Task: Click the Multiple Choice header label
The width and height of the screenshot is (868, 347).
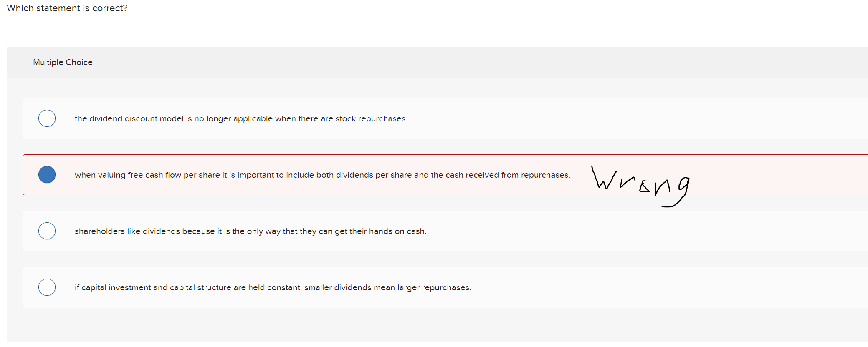Action: click(x=63, y=62)
